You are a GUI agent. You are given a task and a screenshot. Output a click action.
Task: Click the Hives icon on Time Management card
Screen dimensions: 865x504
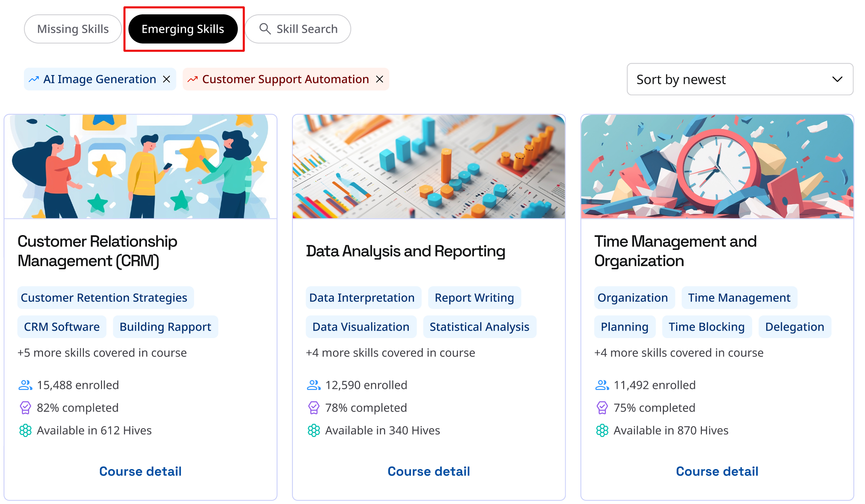coord(602,430)
